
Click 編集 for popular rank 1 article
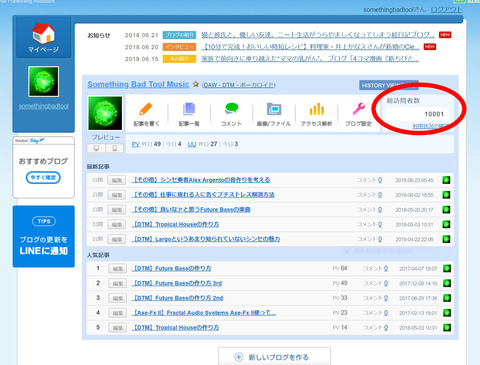[117, 269]
